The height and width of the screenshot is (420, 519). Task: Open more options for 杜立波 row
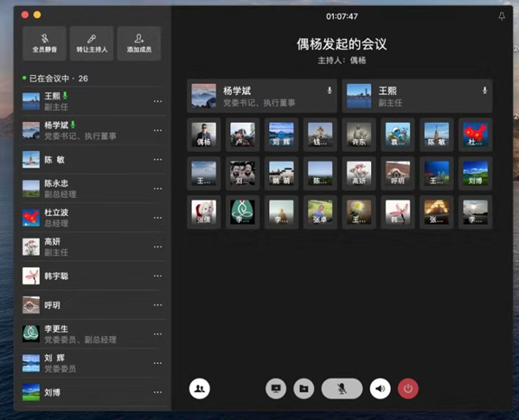158,218
